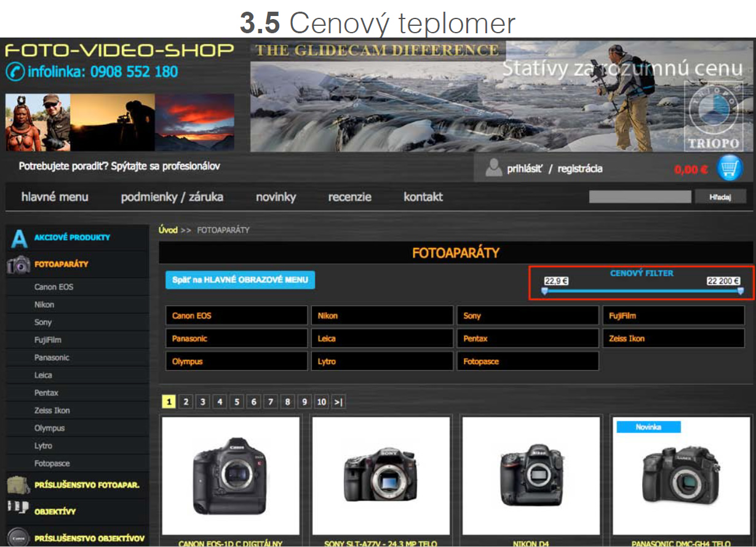Open the Leica brand tile
Image resolution: width=756 pixels, height=547 pixels.
point(382,338)
